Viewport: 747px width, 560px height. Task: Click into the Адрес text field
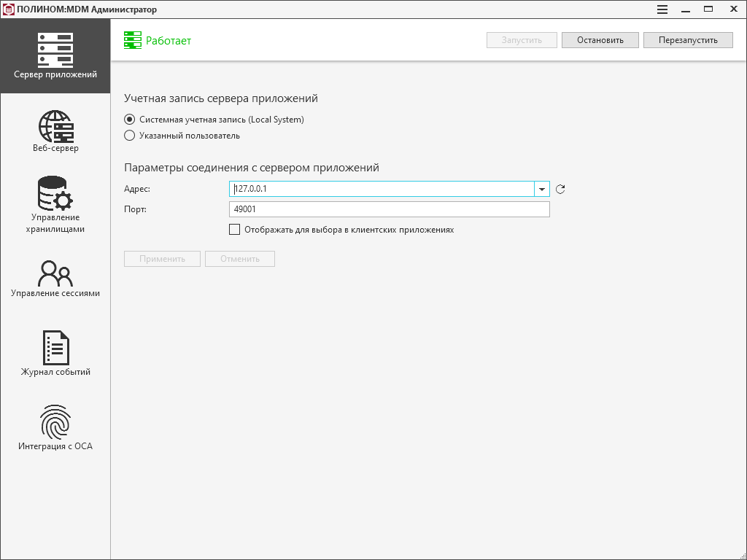coord(382,190)
